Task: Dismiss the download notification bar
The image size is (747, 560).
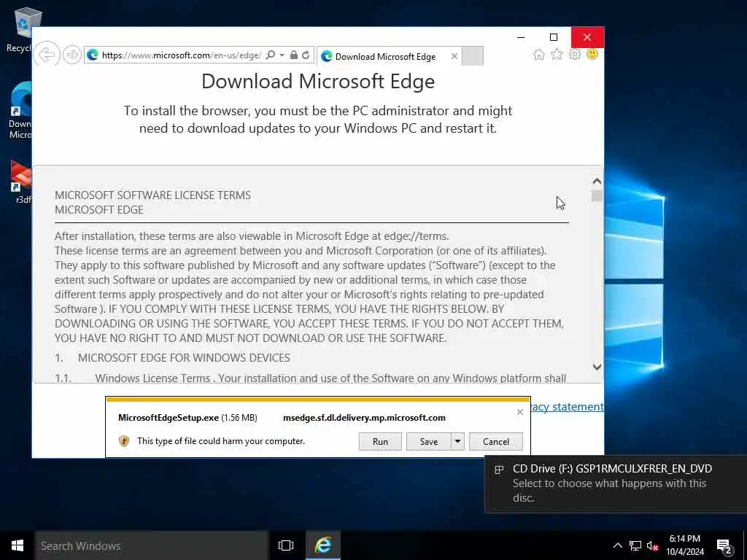Action: (x=519, y=412)
